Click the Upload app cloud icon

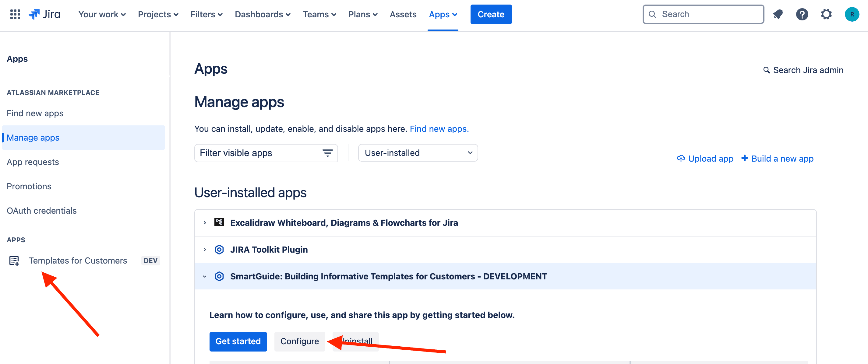click(x=681, y=158)
